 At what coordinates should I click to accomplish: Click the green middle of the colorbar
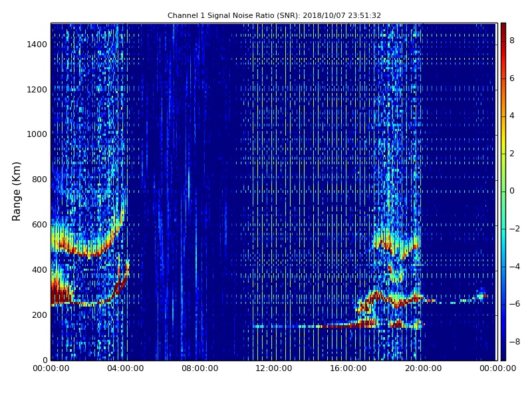point(503,192)
